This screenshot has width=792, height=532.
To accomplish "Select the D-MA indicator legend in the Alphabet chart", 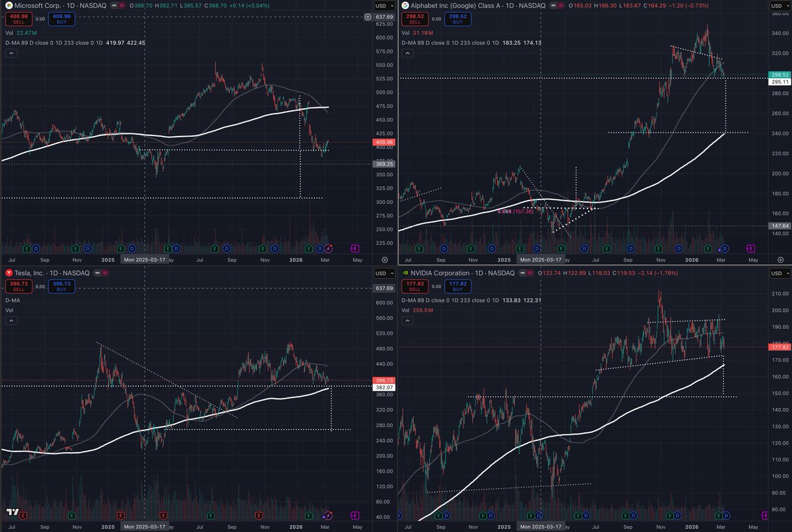I will [x=472, y=43].
